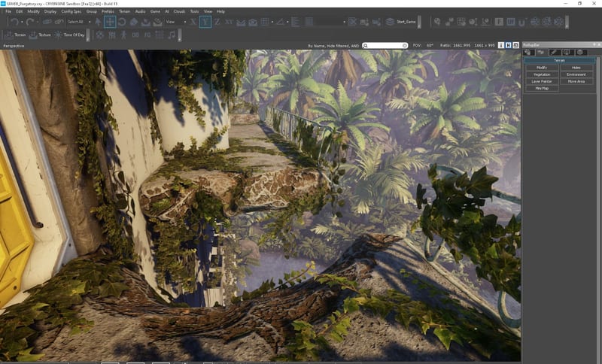The image size is (602, 364).
Task: Open the Tools menu
Action: point(195,11)
